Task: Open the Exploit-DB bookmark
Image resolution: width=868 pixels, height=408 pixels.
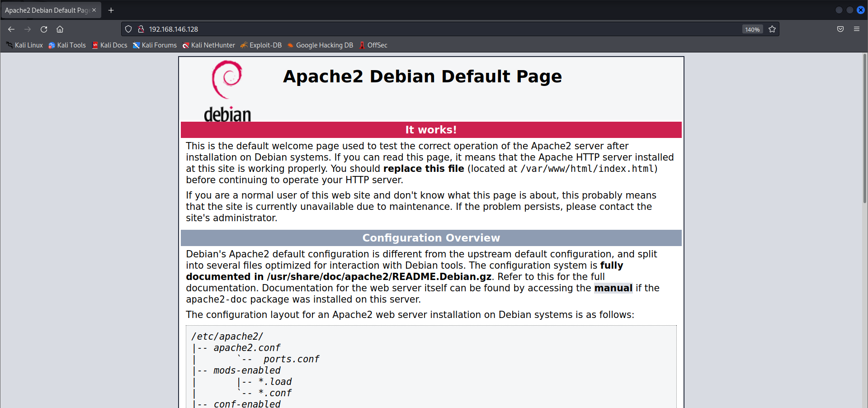Action: (261, 45)
